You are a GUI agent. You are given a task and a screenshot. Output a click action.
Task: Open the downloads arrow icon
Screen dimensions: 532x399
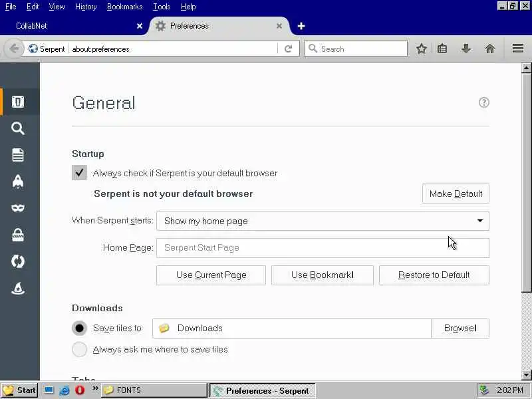pos(466,49)
